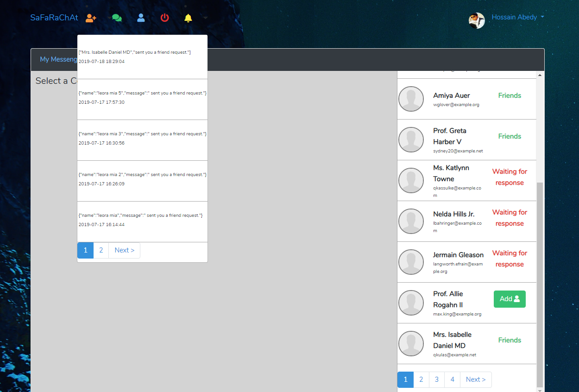Click the max.king@example.org email
579x392 pixels.
457,314
